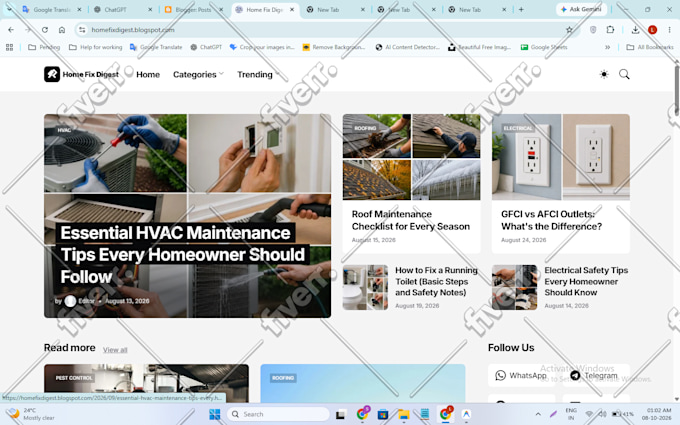The image size is (680, 425).
Task: Open the ChatGPT bookmark
Action: tap(206, 47)
